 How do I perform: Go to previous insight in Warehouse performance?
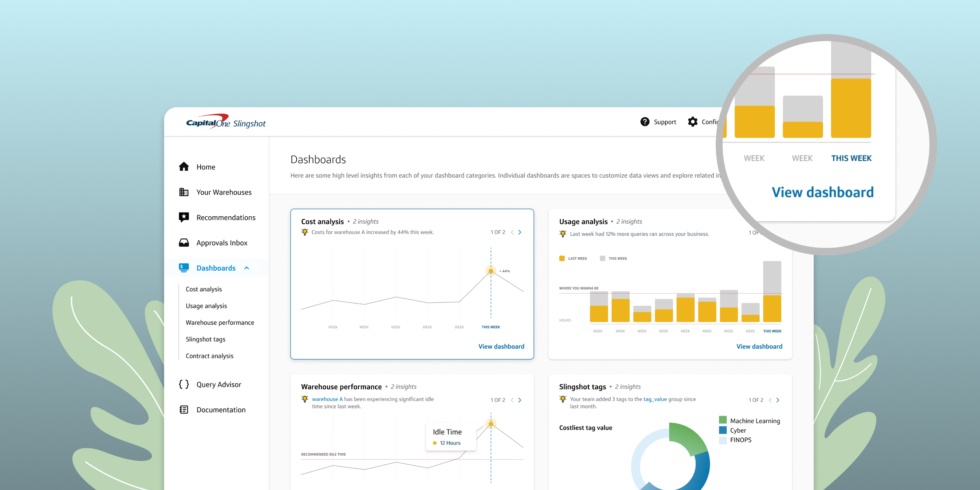[512, 400]
